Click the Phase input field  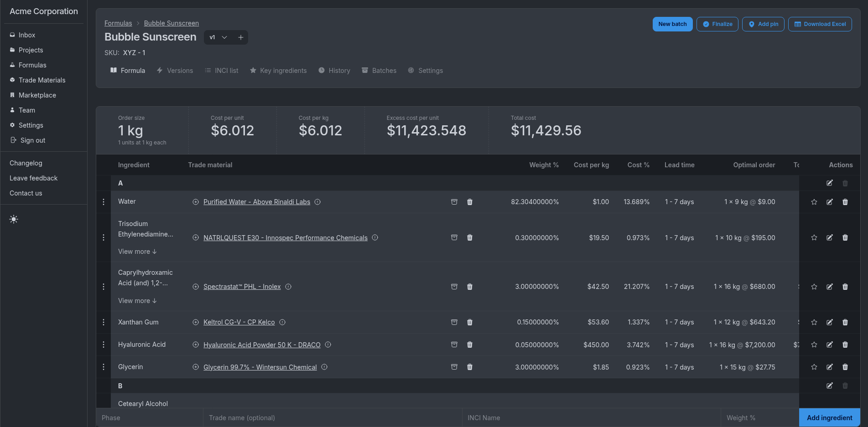[x=150, y=418]
